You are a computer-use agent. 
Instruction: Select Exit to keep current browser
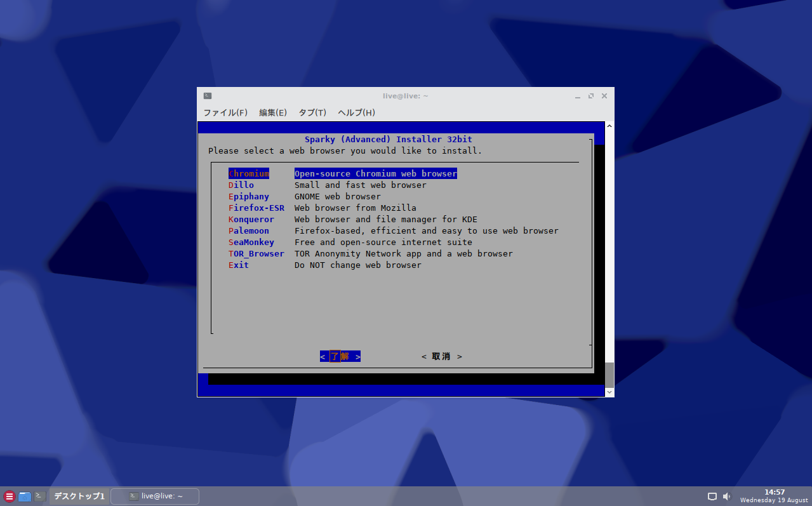[x=239, y=265]
